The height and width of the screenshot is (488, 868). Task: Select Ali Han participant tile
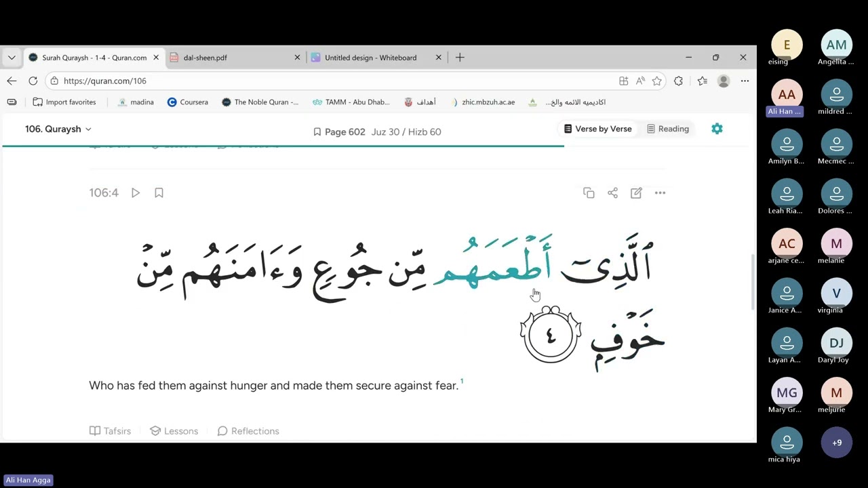tap(787, 98)
